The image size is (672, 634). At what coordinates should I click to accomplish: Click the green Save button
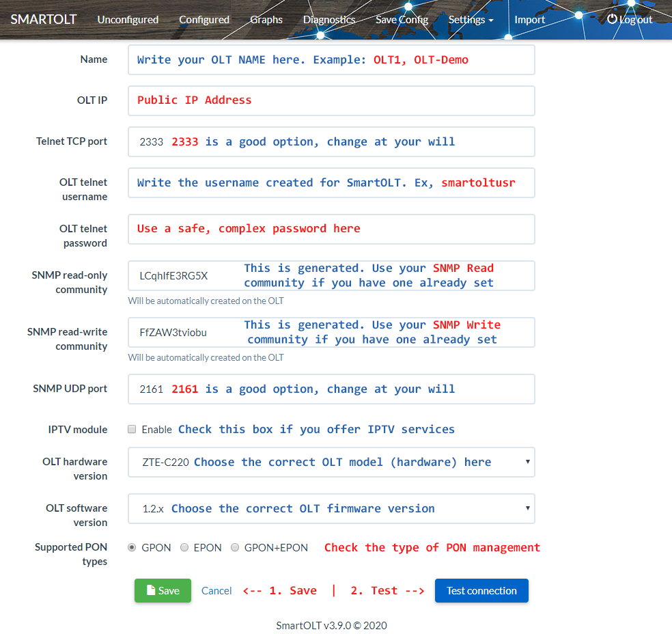click(x=163, y=591)
